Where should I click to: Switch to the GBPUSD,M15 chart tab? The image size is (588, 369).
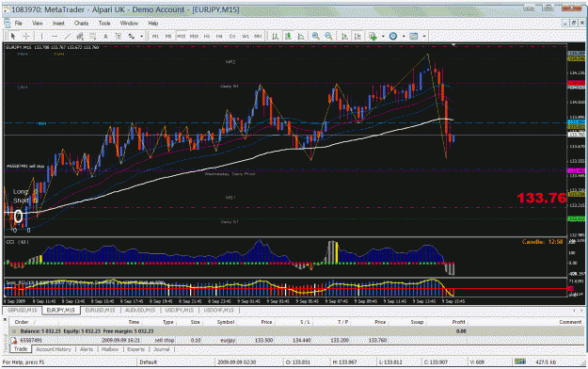point(23,310)
